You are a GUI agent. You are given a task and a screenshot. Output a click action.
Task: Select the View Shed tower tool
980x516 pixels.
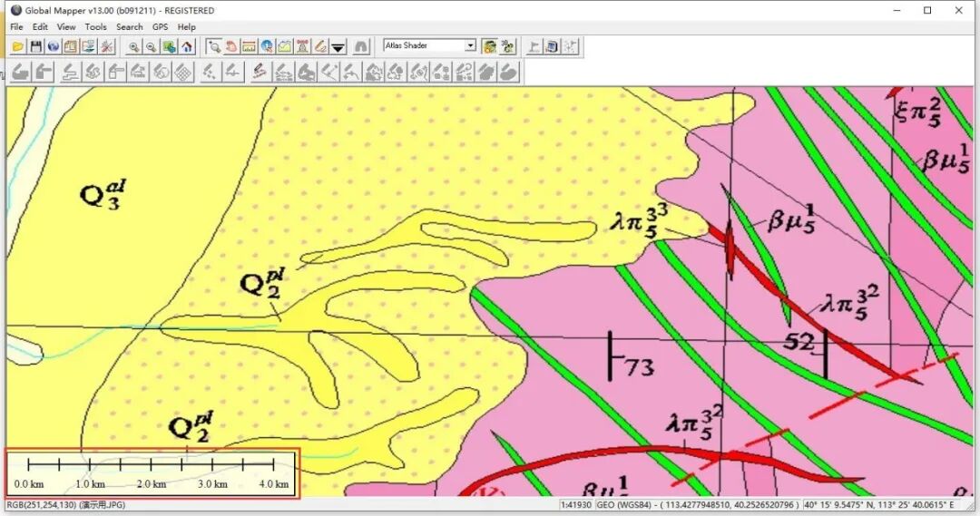click(302, 46)
